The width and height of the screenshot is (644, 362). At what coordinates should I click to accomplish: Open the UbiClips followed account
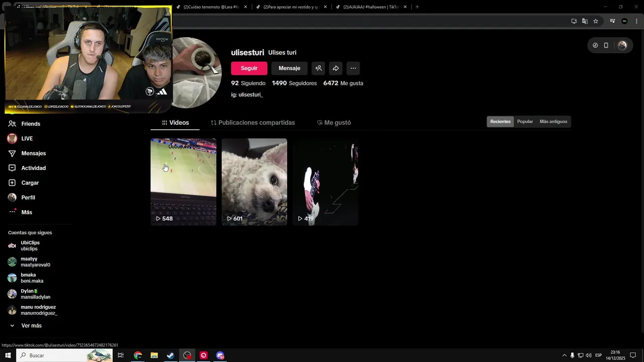(30, 246)
